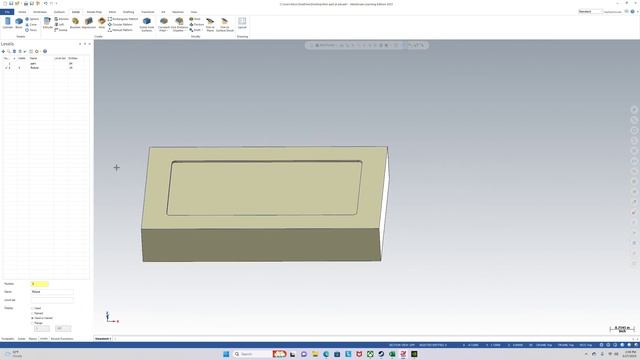Select the Used or named radio button
The height and width of the screenshot is (360, 640).
(32, 318)
